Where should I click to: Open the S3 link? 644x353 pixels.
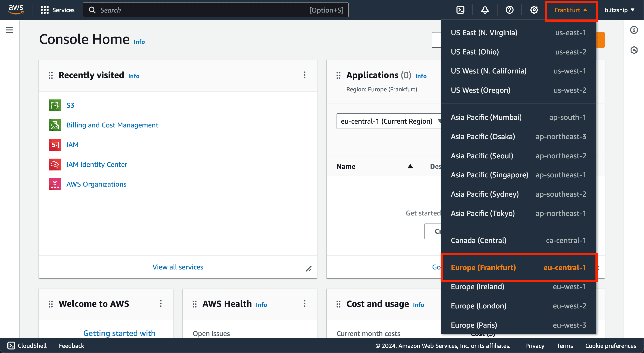[x=70, y=105]
